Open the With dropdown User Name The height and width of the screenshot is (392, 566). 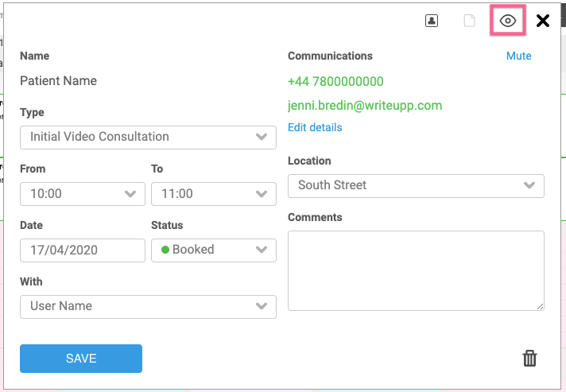[148, 306]
